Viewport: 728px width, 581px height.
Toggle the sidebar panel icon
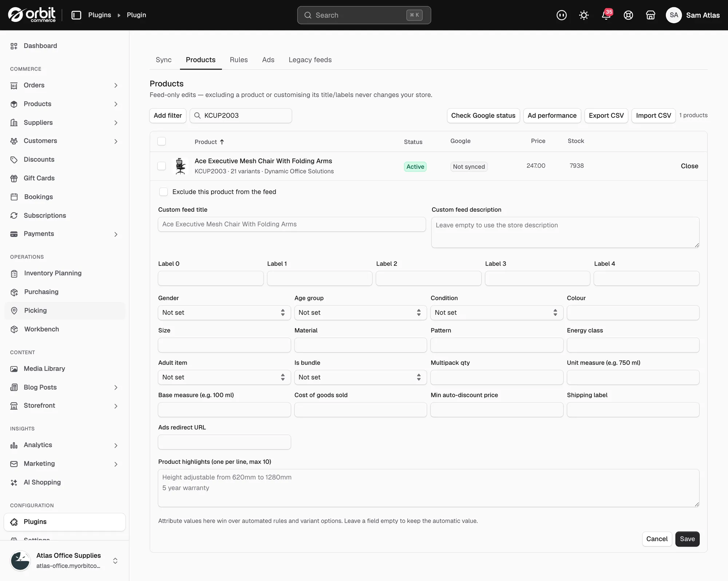pyautogui.click(x=76, y=15)
